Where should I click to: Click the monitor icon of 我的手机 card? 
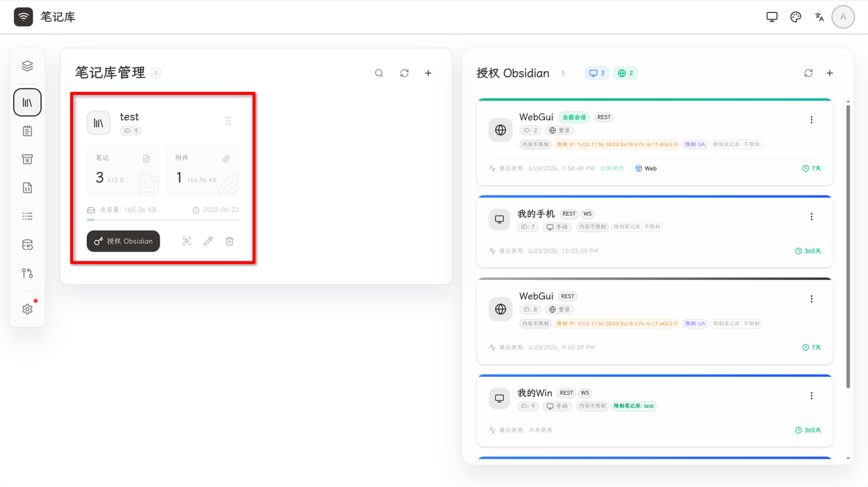499,219
